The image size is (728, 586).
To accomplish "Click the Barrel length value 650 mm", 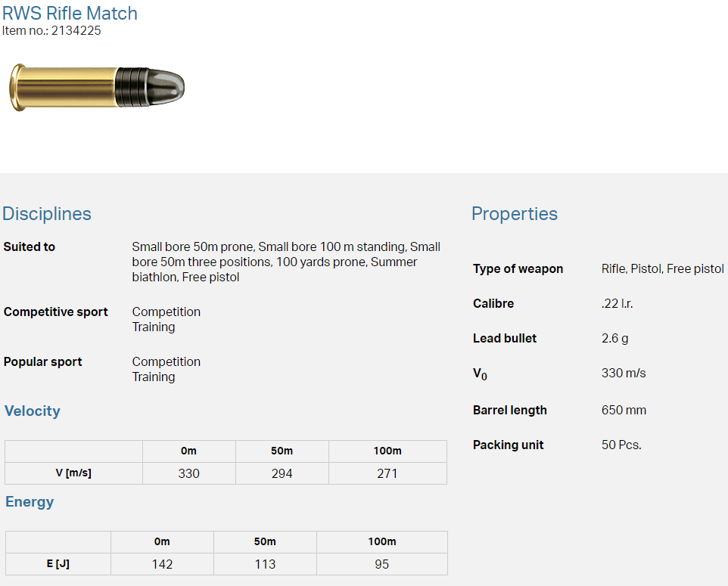I will 624,411.
